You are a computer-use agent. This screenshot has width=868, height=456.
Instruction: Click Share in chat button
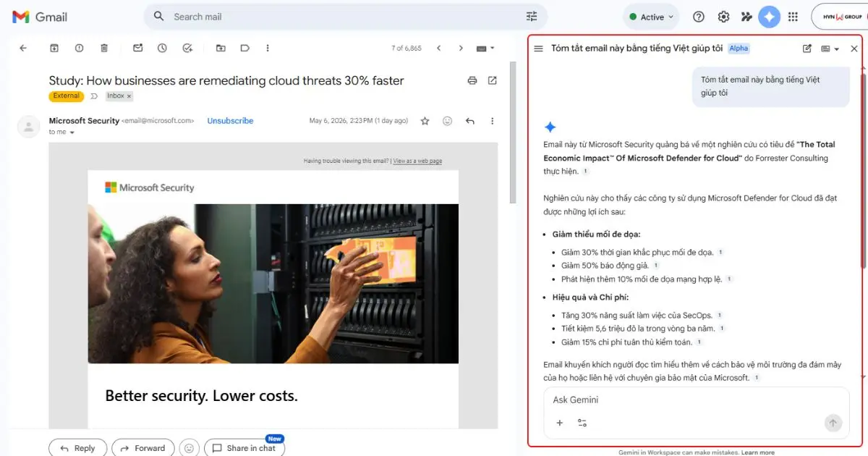(x=244, y=448)
